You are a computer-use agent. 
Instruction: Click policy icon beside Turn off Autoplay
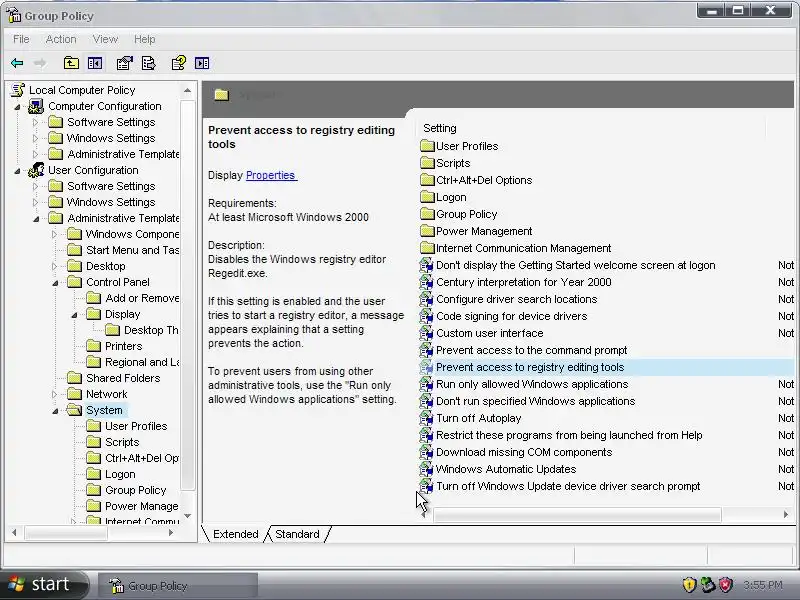[426, 418]
